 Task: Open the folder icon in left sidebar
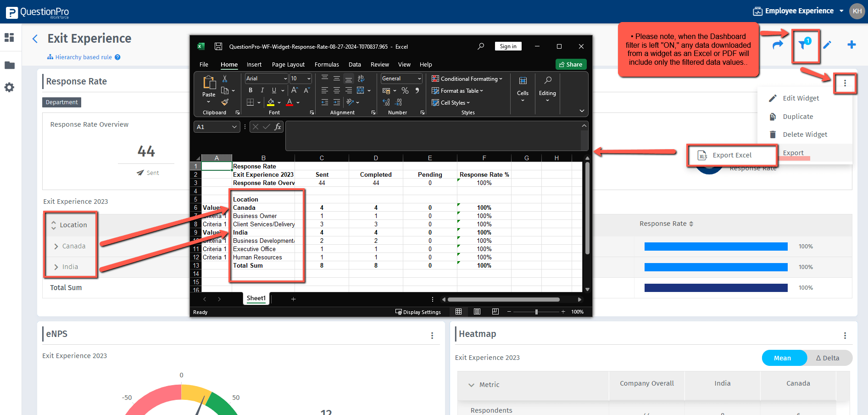[10, 65]
